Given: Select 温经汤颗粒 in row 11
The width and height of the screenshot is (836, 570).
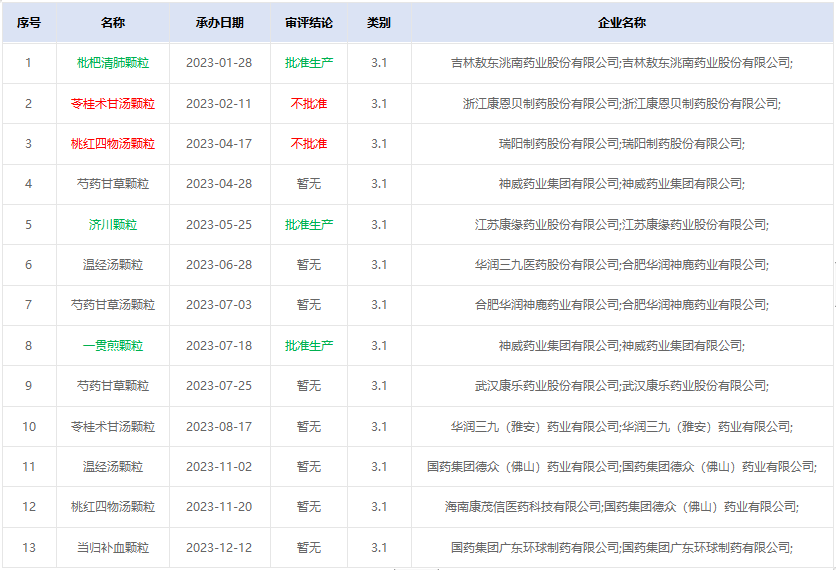Looking at the screenshot, I should (113, 467).
